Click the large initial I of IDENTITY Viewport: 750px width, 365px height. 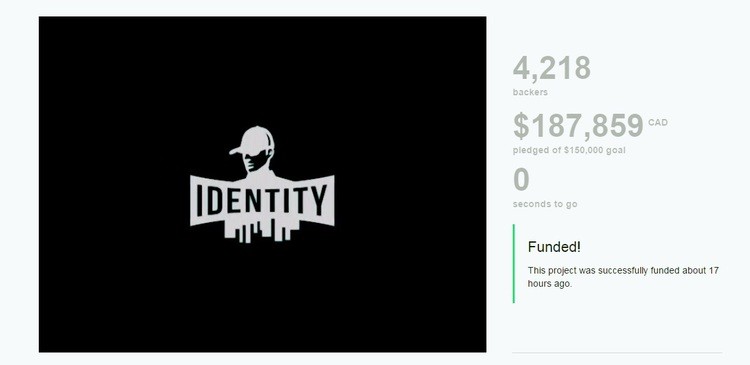tap(201, 200)
